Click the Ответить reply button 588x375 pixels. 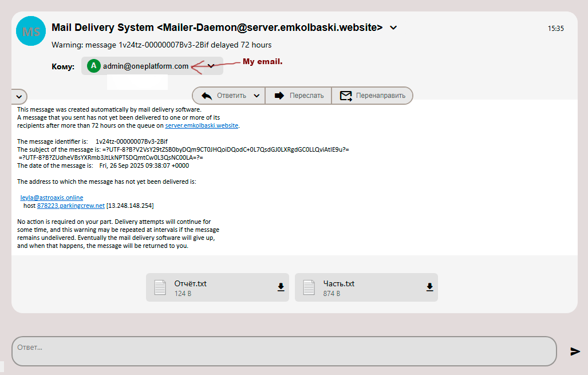tap(225, 96)
